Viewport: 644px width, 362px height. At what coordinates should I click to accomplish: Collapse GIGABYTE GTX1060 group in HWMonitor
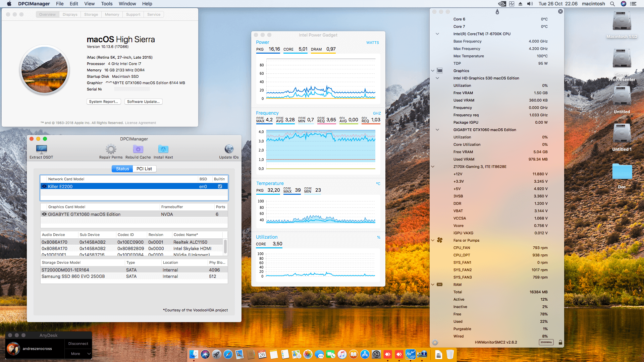click(437, 130)
